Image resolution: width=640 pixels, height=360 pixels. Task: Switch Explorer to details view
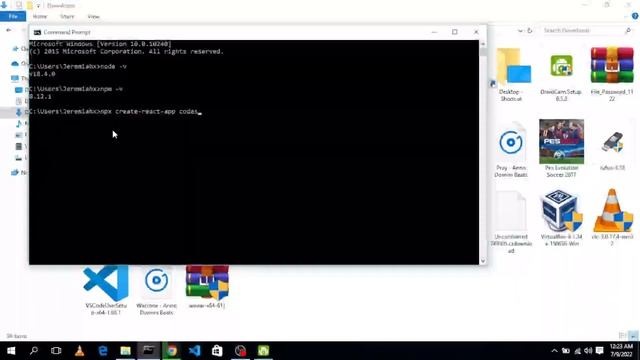[x=623, y=336]
